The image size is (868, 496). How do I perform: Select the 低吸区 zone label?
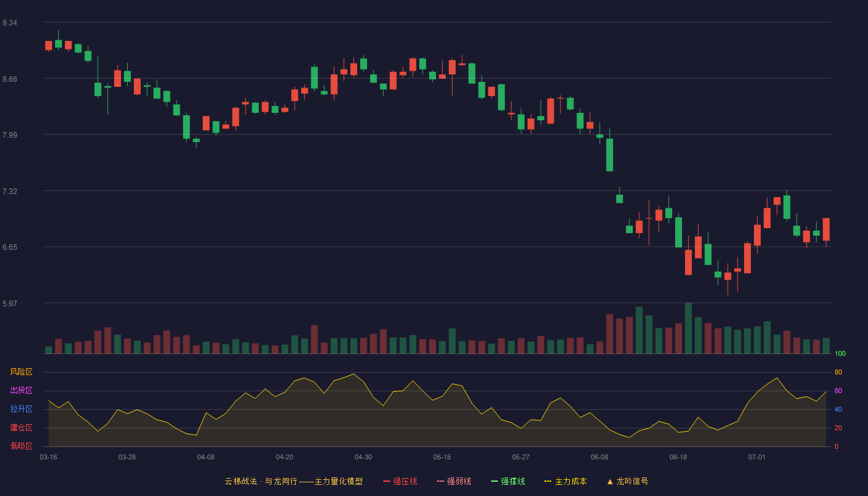[x=21, y=446]
